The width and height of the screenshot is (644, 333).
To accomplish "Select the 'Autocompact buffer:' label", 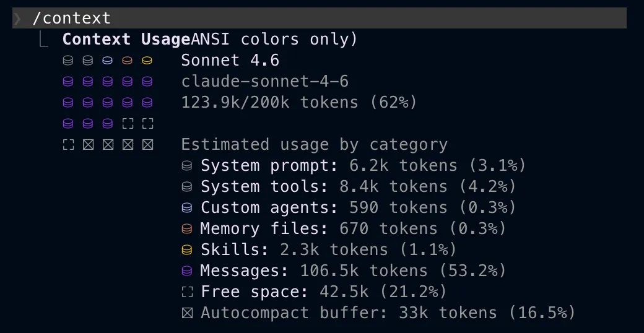I will pyautogui.click(x=294, y=313).
